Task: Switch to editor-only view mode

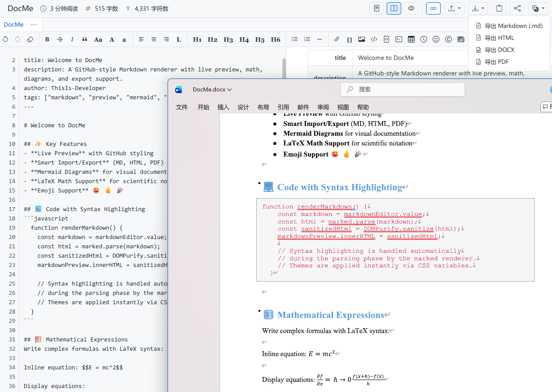Action: click(376, 8)
